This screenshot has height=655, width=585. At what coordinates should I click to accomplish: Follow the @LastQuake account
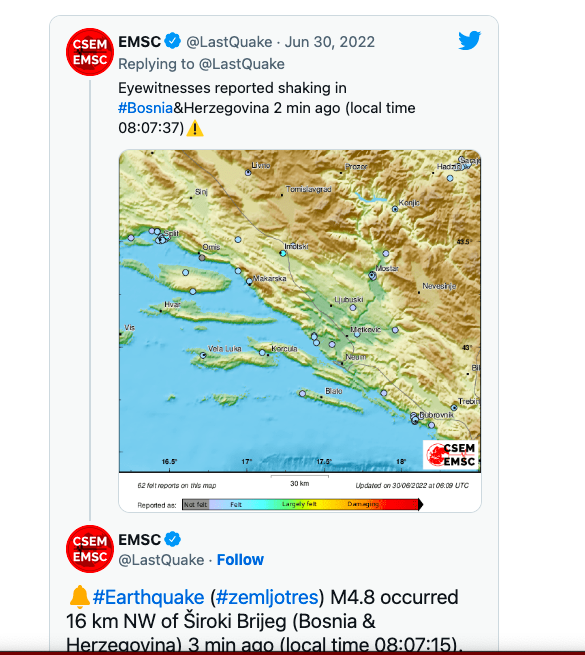click(x=240, y=560)
